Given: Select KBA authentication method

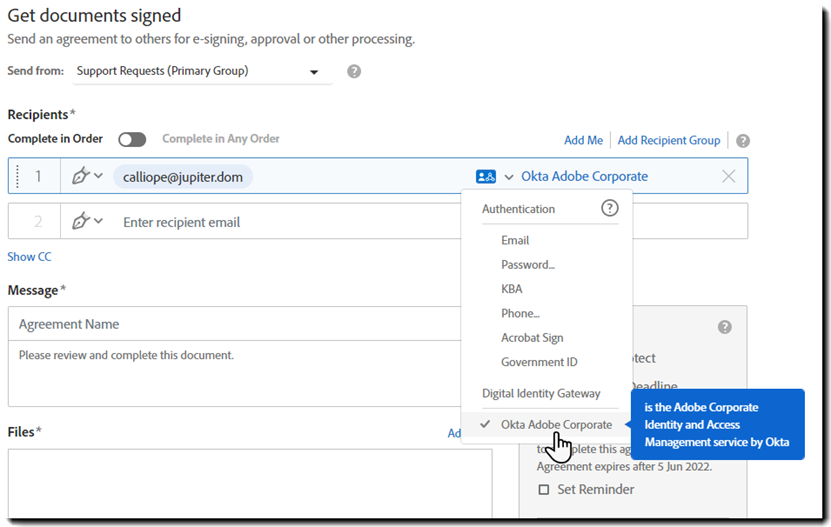Looking at the screenshot, I should click(x=512, y=289).
